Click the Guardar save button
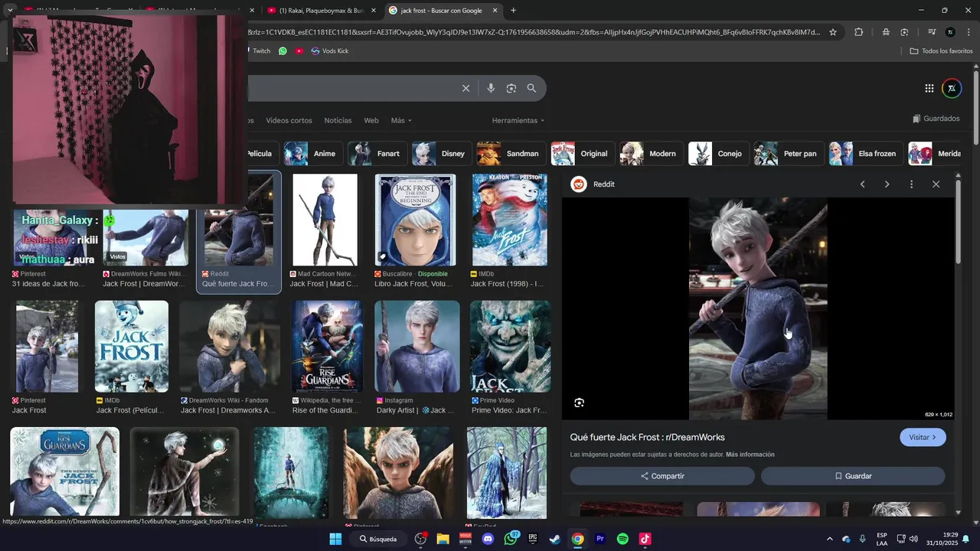The height and width of the screenshot is (551, 980). click(x=853, y=476)
